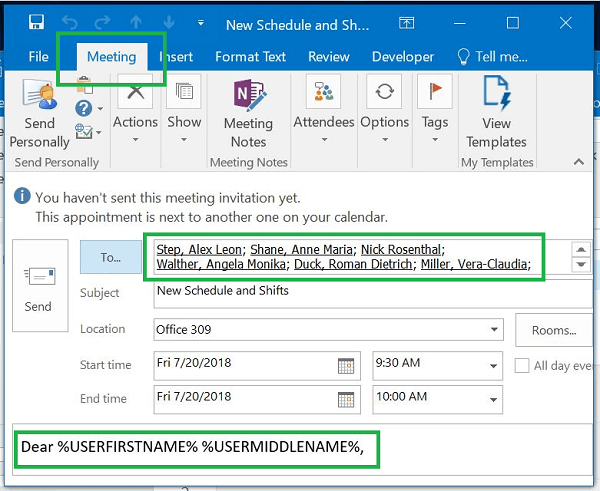
Task: Expand the help icon dropdown arrow
Action: pyautogui.click(x=100, y=109)
